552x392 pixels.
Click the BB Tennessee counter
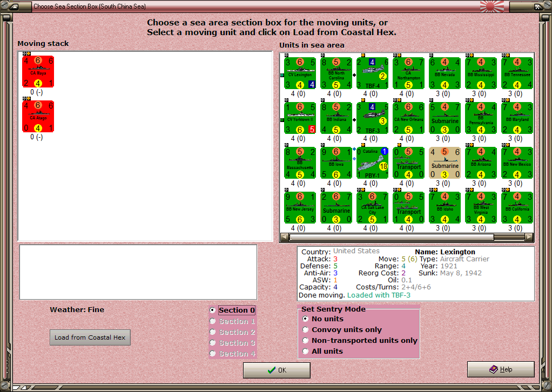(x=517, y=73)
